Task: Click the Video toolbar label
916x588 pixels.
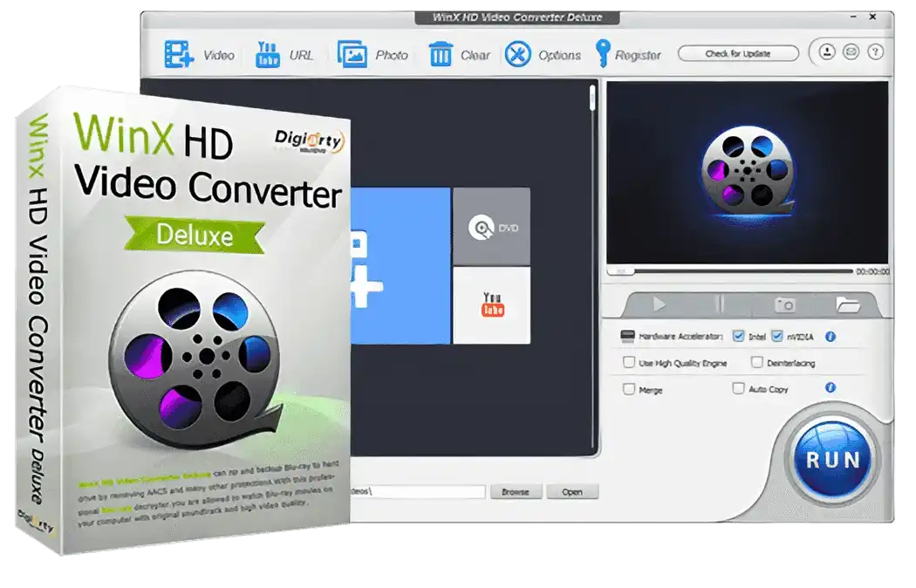Action: tap(218, 55)
